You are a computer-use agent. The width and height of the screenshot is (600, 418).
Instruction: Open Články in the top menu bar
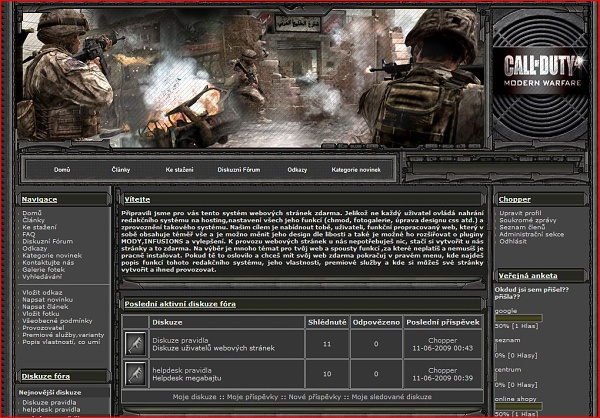pyautogui.click(x=121, y=170)
